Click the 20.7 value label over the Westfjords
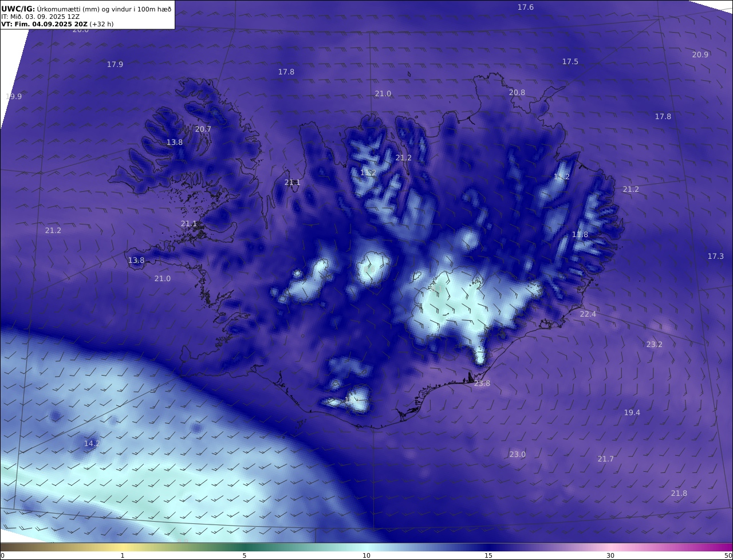Viewport: 733px width, 560px height. tap(203, 129)
